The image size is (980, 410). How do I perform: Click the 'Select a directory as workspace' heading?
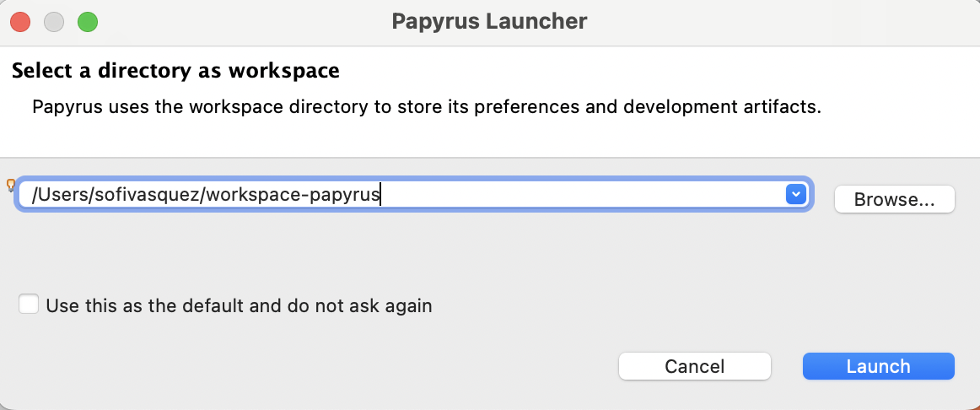pos(175,71)
